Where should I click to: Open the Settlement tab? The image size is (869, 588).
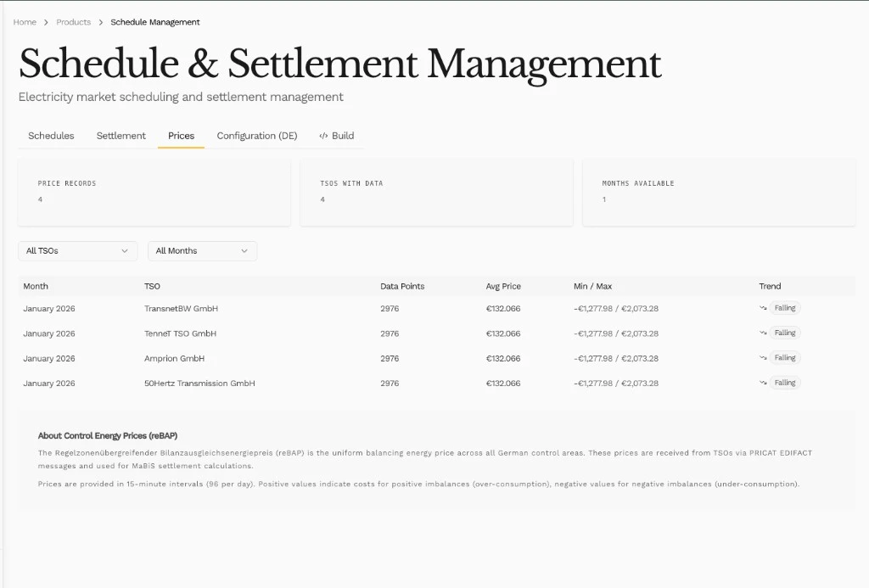(121, 136)
